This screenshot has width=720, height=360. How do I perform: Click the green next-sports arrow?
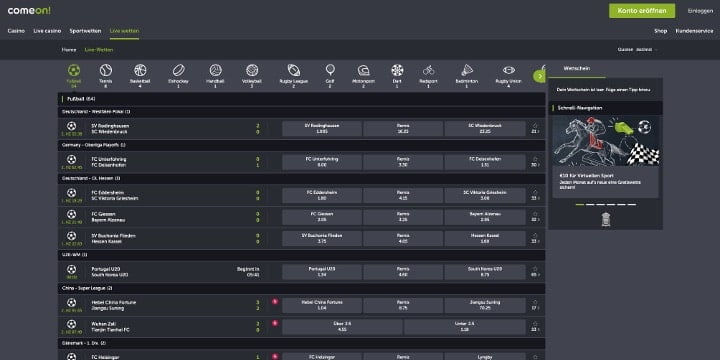click(x=540, y=76)
